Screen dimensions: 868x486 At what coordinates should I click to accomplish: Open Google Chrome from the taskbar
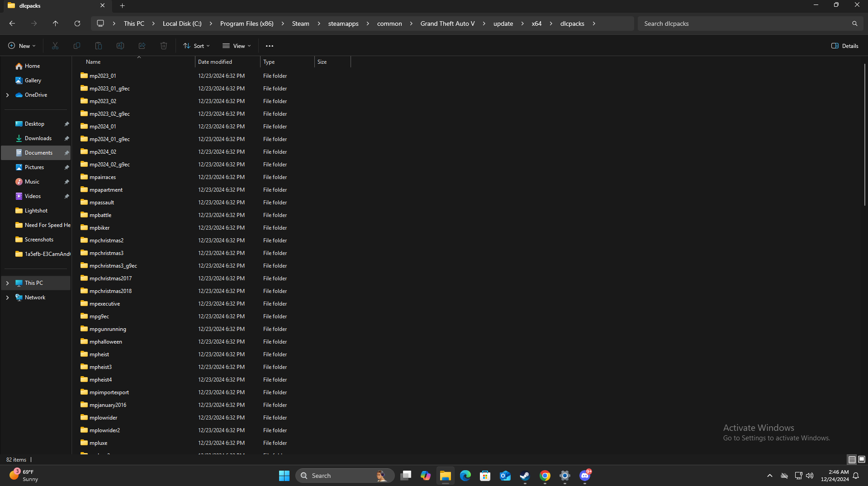tap(545, 476)
